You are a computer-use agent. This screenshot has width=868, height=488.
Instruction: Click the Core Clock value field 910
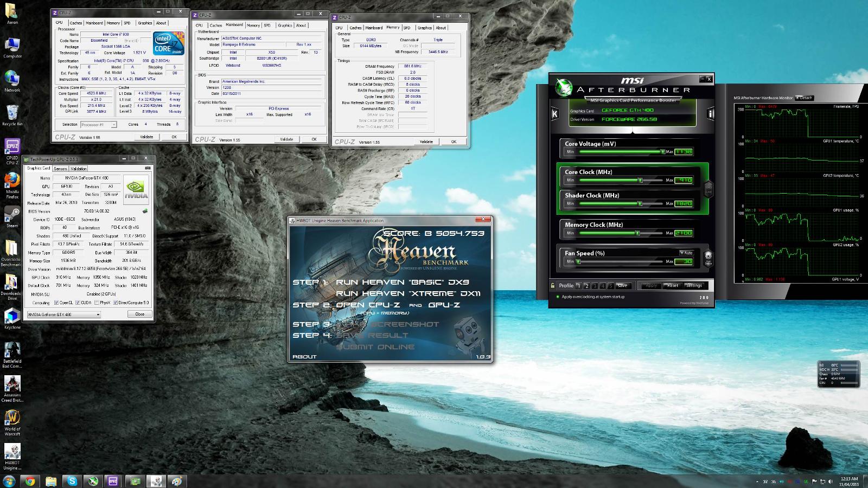point(684,180)
